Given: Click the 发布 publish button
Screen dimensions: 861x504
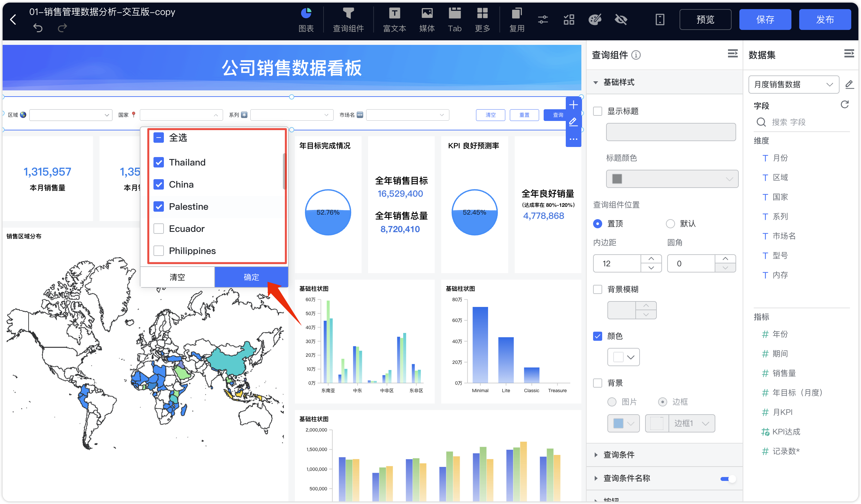Looking at the screenshot, I should click(825, 20).
